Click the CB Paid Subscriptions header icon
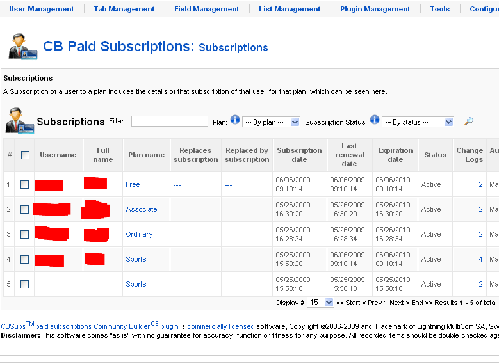The height and width of the screenshot is (364, 499). pos(23,46)
